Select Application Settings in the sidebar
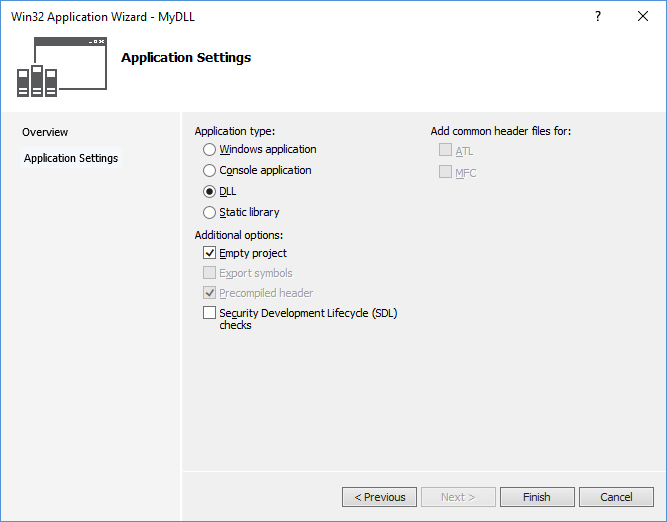667x522 pixels. [x=71, y=158]
